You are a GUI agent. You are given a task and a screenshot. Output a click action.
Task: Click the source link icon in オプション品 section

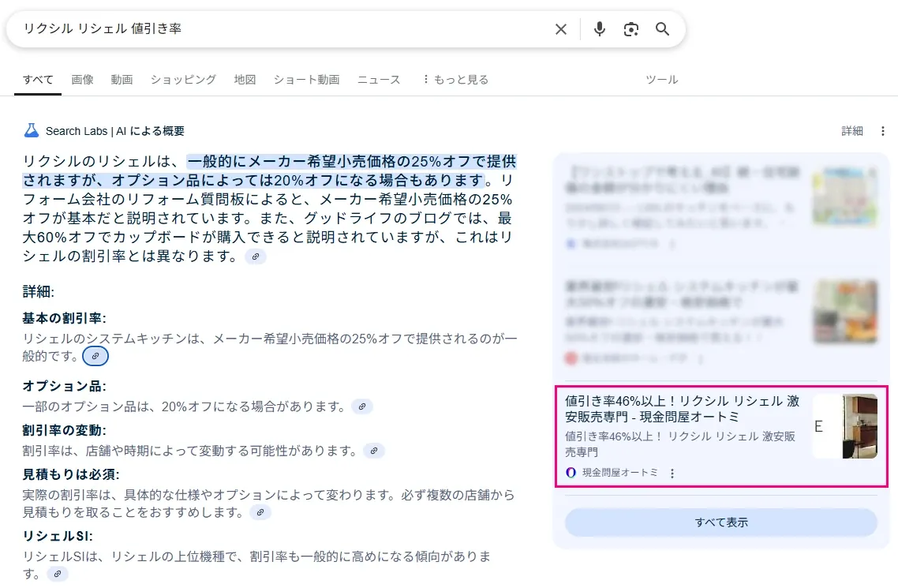(x=362, y=406)
